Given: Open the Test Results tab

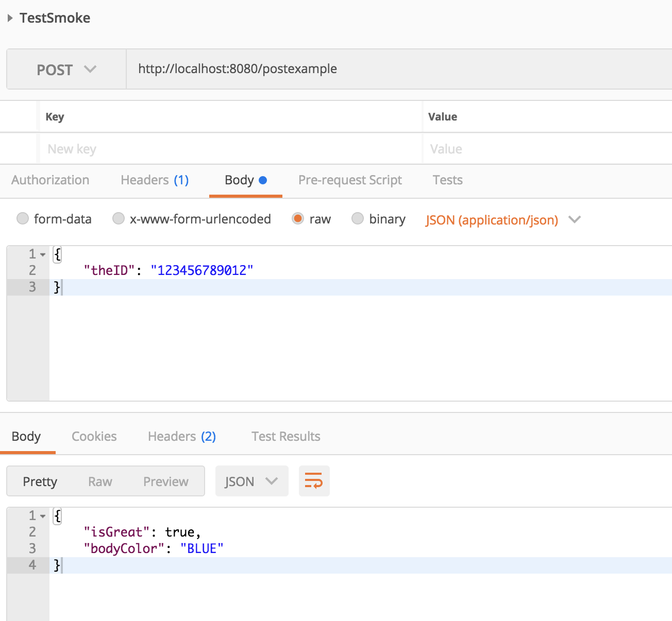Looking at the screenshot, I should [286, 437].
